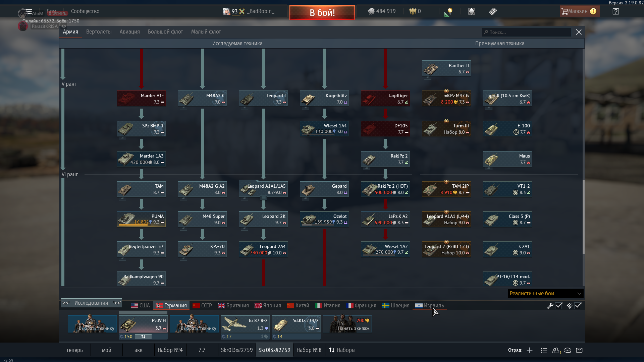Click the Silver Lions currency icon
The width and height of the screenshot is (644, 362).
(371, 11)
